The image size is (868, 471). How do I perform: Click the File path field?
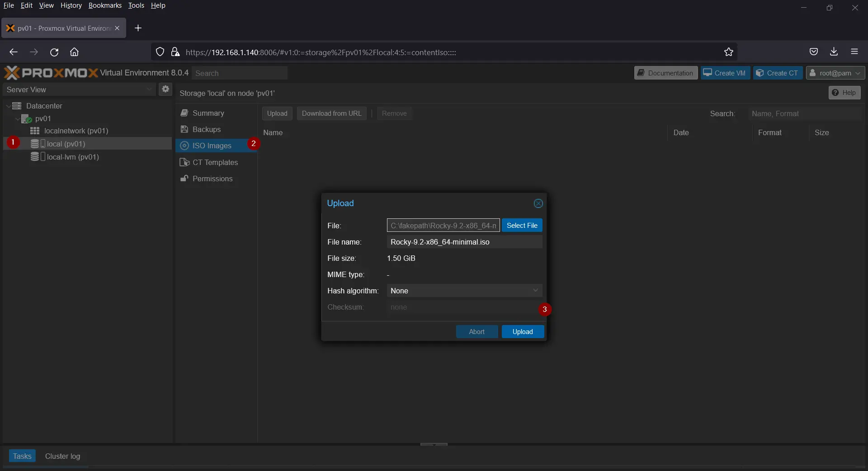[x=443, y=225]
